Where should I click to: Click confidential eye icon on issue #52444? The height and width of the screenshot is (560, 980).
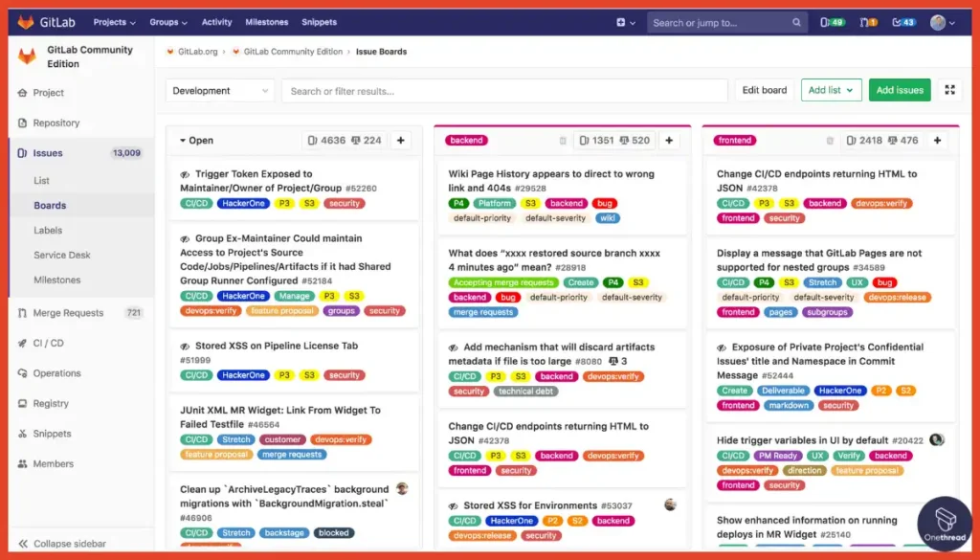coord(722,347)
